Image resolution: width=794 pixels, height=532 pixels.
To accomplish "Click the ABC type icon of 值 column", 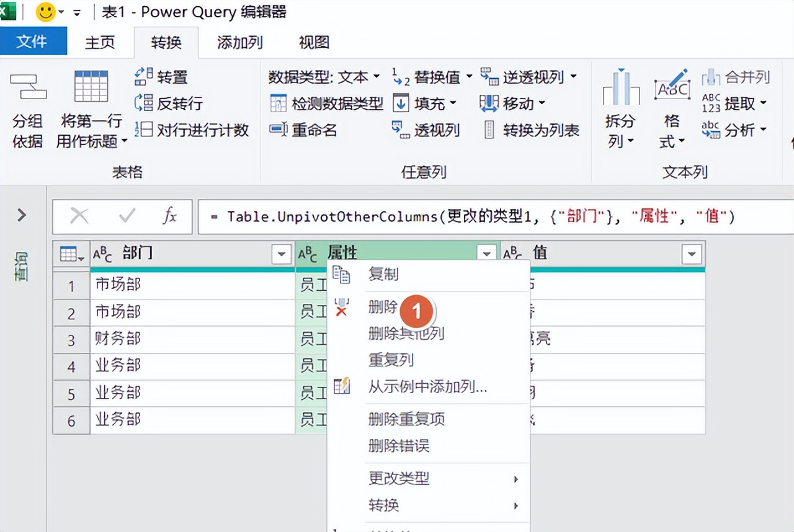I will click(x=512, y=254).
